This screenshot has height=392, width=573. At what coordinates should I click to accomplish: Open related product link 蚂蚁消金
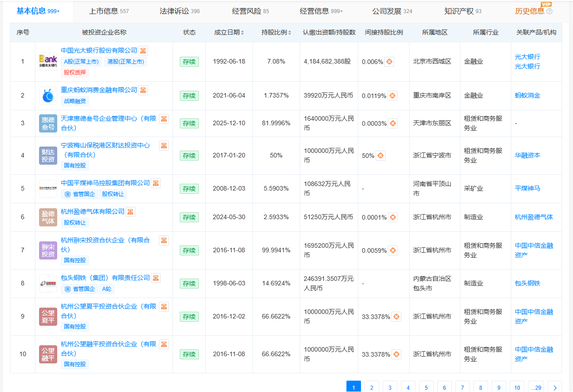point(528,96)
